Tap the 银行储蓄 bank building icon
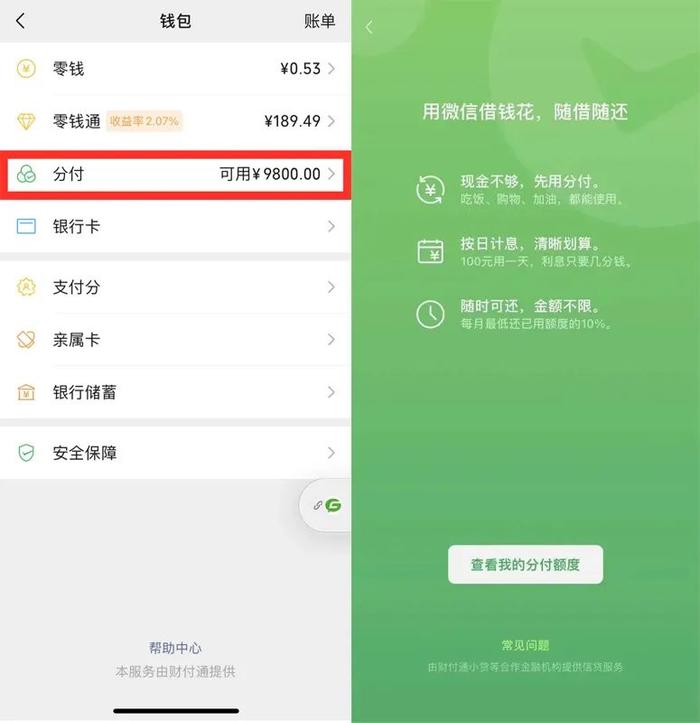 pos(26,392)
